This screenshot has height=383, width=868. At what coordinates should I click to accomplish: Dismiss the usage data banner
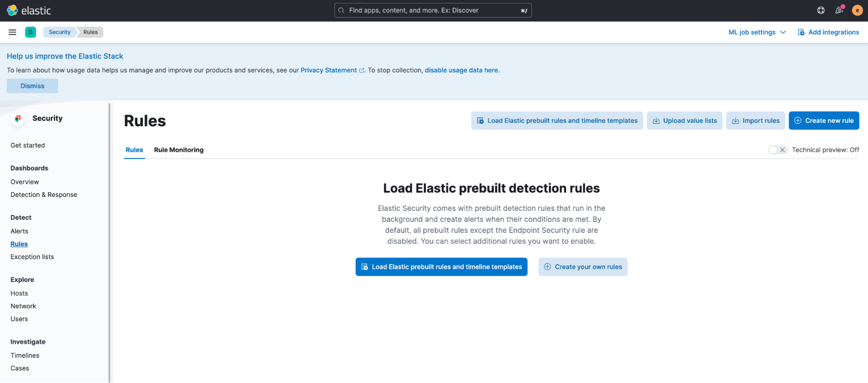point(32,86)
